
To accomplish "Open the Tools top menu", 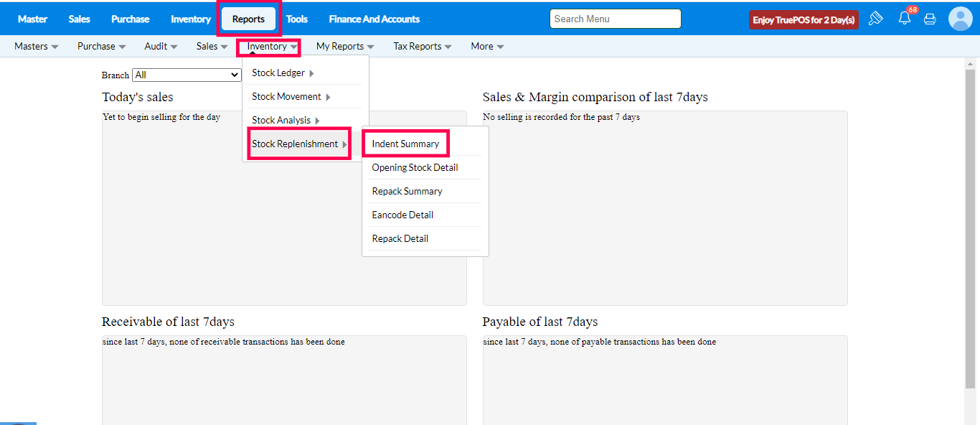I will pyautogui.click(x=297, y=19).
